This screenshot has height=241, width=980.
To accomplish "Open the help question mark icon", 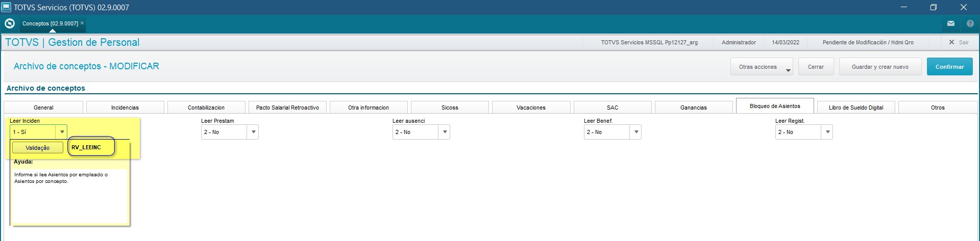I will click(x=970, y=23).
